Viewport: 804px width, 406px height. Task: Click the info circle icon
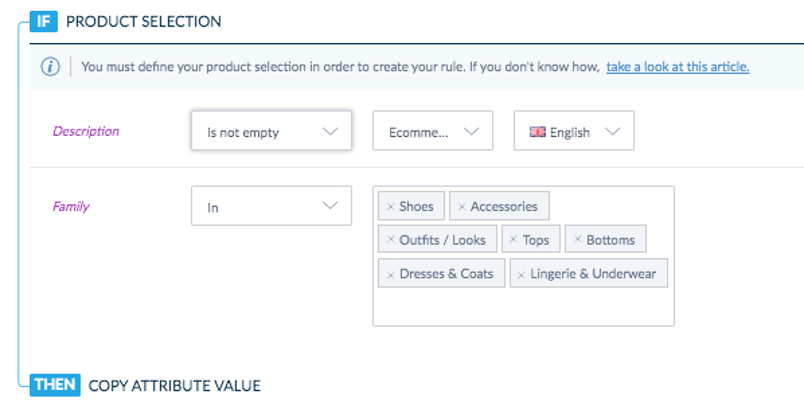(x=50, y=67)
